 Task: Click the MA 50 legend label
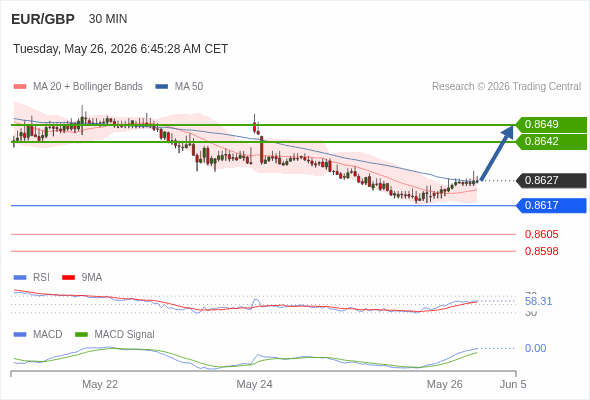(189, 87)
